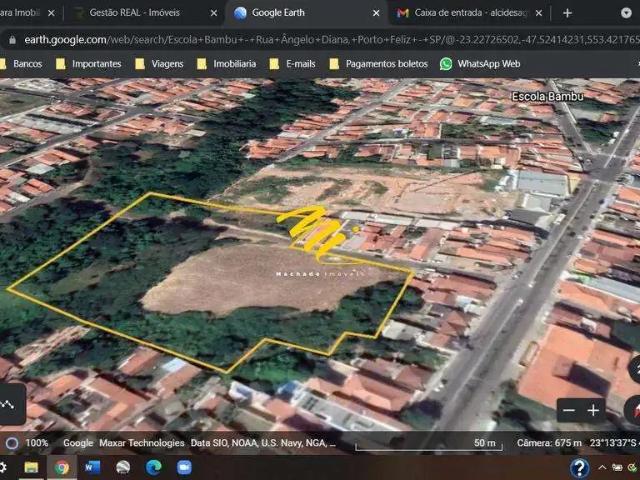Open the Gestão REAL - Imóveis tab
This screenshot has width=640, height=480.
point(143,13)
